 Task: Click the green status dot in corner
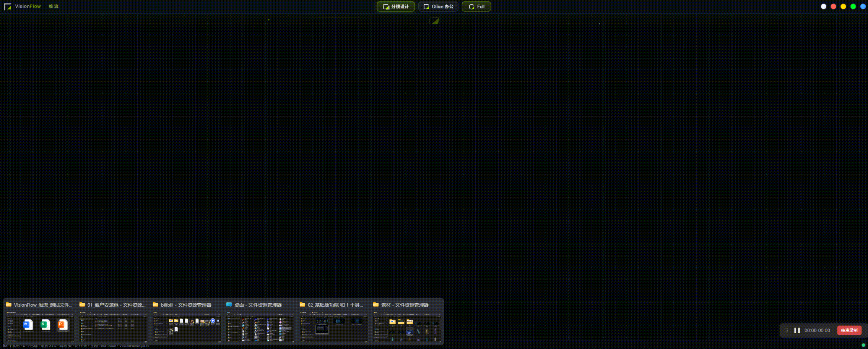click(863, 345)
